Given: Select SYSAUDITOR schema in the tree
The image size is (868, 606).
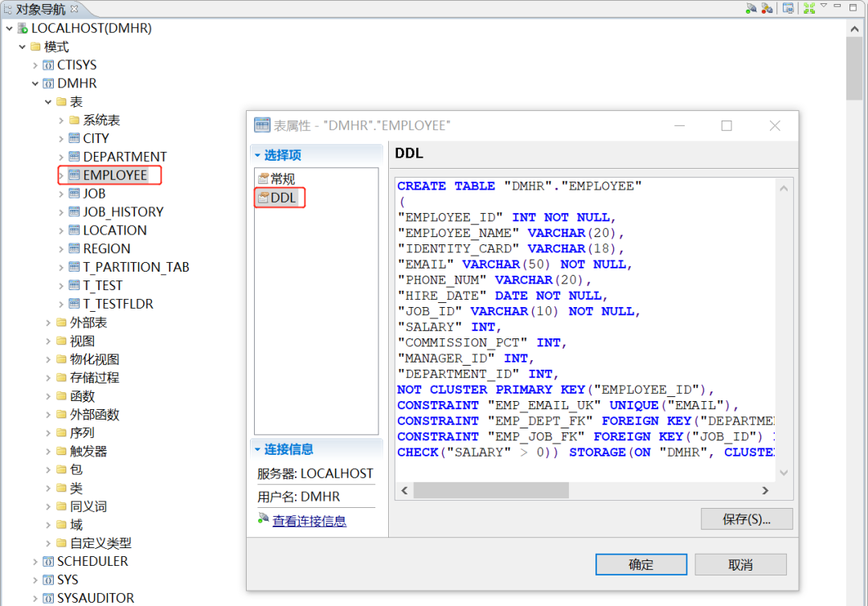Looking at the screenshot, I should [x=95, y=598].
